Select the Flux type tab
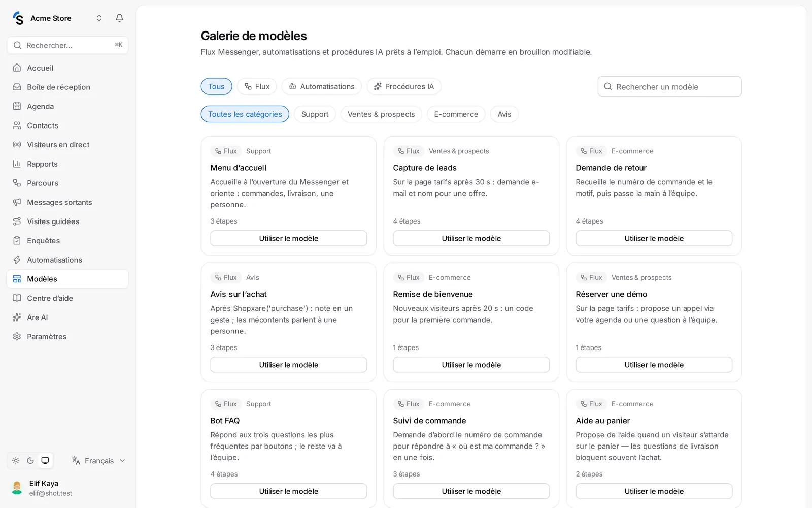Viewport: 812px width, 508px height. [x=257, y=86]
